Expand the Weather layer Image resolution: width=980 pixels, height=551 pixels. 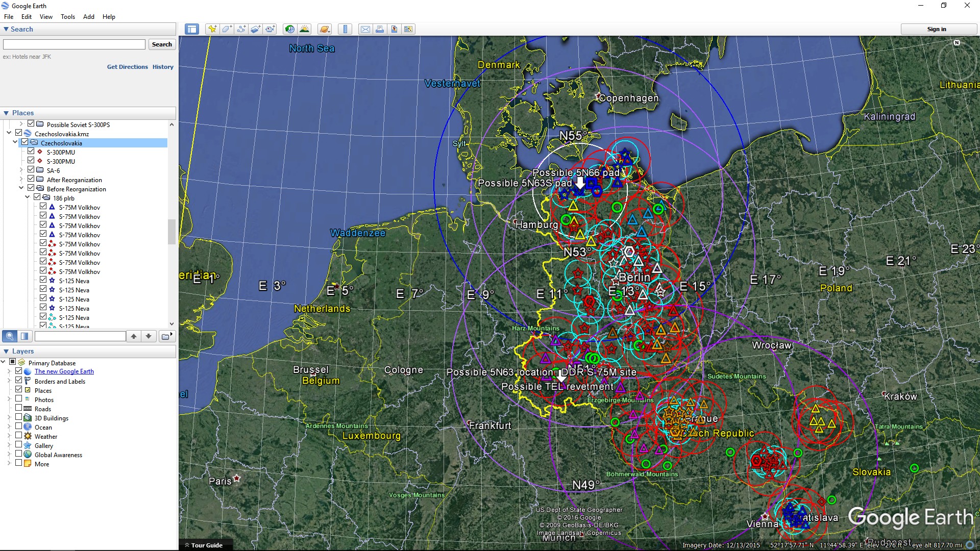[x=9, y=436]
